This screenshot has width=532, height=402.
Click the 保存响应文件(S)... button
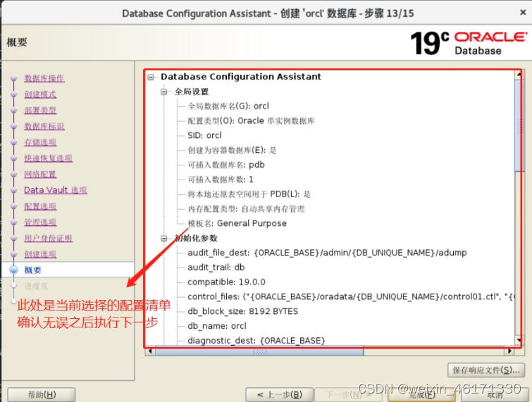(486, 370)
